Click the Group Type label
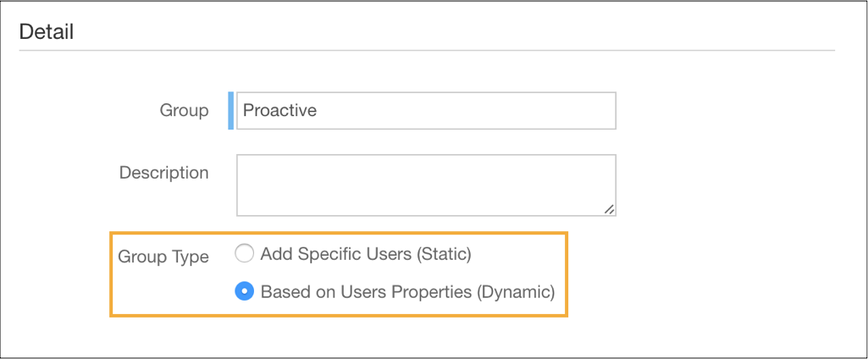Screen dimensions: 868x359 tap(163, 257)
